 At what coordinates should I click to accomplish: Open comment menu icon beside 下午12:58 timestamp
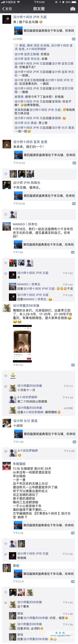[x=73, y=204]
